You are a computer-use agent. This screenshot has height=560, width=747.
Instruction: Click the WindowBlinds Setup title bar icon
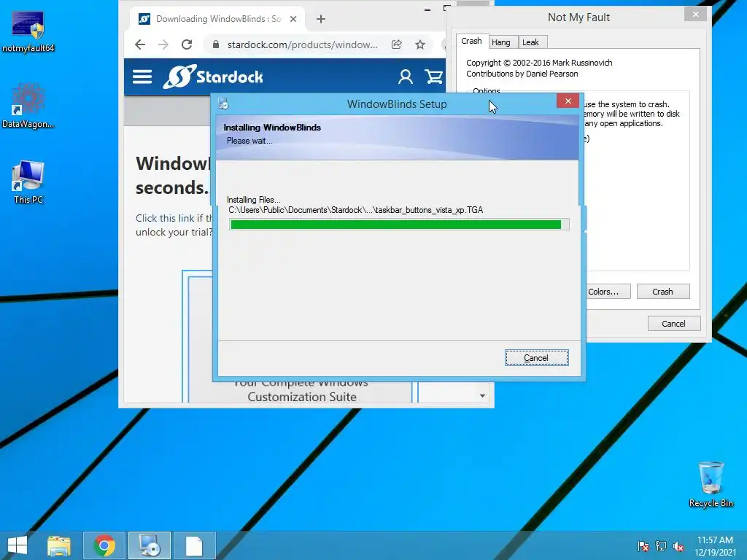pyautogui.click(x=223, y=104)
